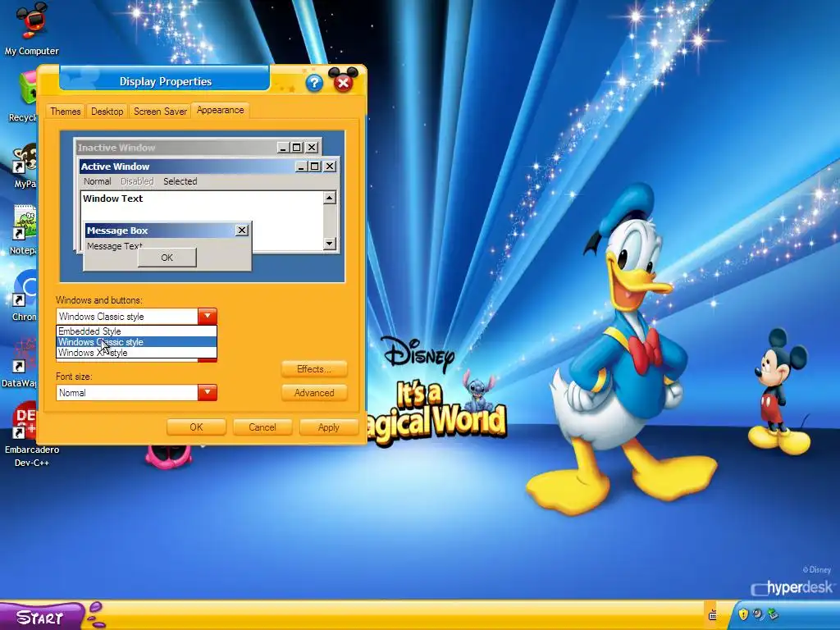This screenshot has height=630, width=840.
Task: Click the Inactive Window maximize icon in preview
Action: (x=297, y=147)
